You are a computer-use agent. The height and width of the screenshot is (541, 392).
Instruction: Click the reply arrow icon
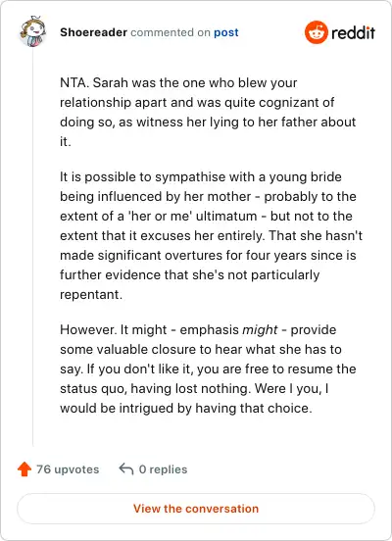(x=126, y=468)
